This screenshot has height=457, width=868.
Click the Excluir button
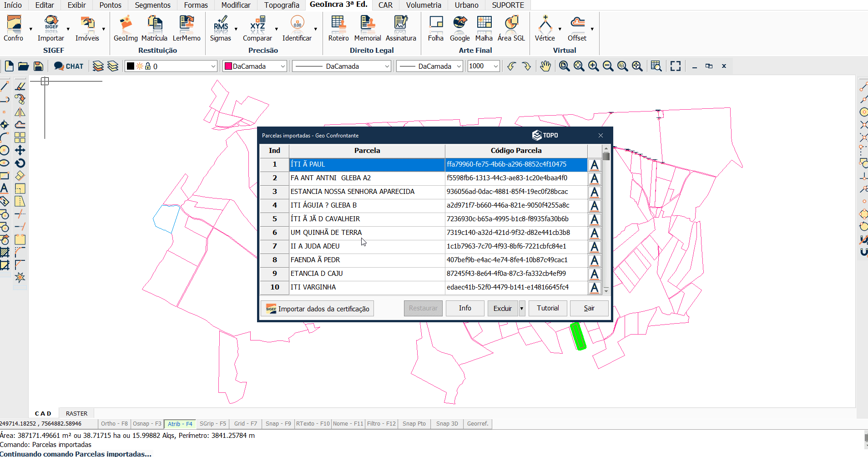[x=503, y=309]
